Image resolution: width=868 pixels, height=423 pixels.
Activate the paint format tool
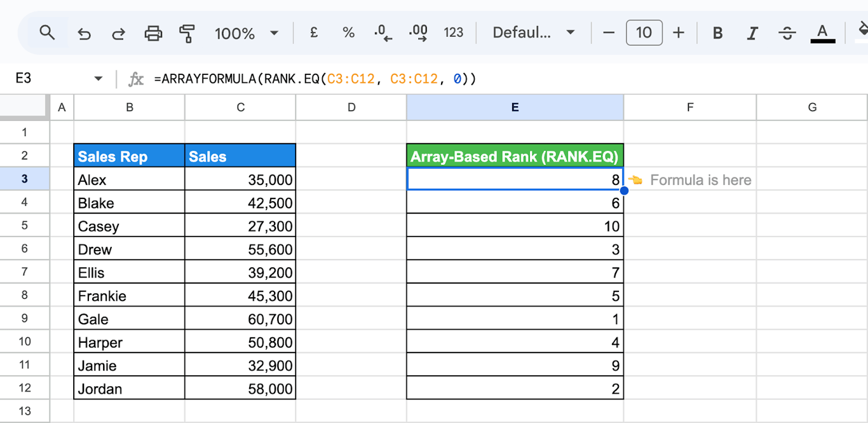tap(187, 33)
